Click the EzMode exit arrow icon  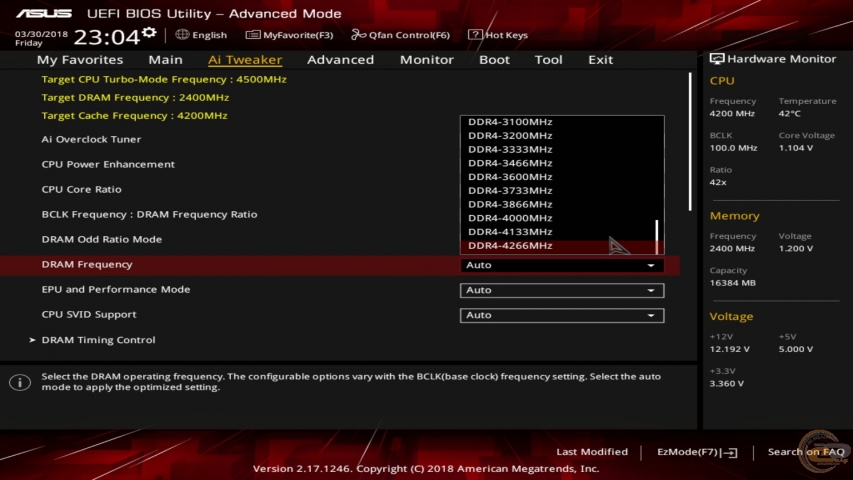coord(730,452)
